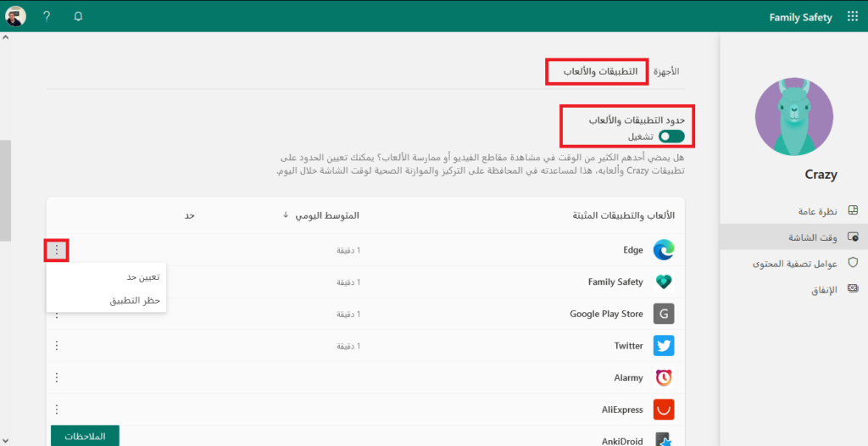Click the 1 دقيقة value in Twitter row
Viewport: 868px width, 446px height.
(348, 346)
